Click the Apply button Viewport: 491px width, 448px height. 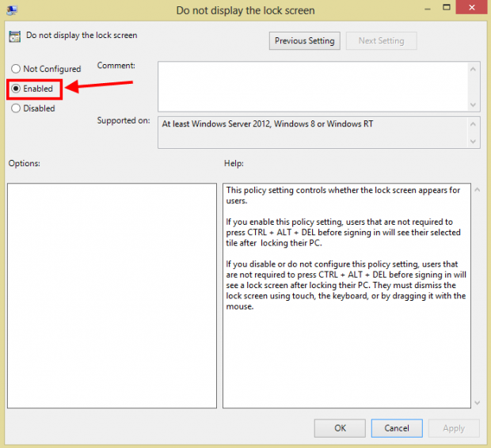coord(454,428)
